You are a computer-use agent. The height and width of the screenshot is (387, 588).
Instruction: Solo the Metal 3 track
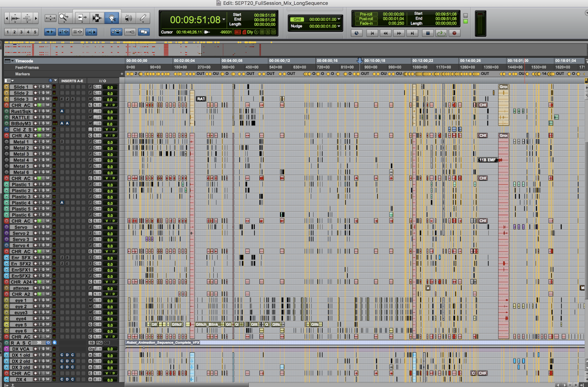click(x=43, y=154)
